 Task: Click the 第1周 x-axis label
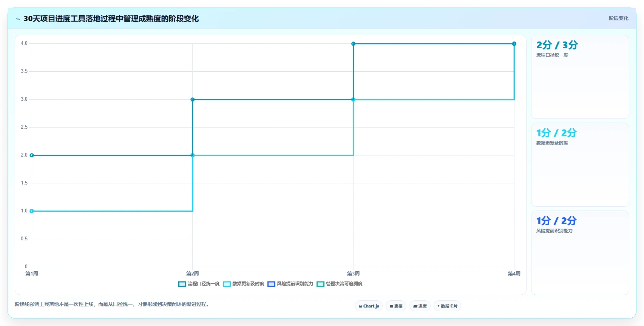click(x=32, y=274)
